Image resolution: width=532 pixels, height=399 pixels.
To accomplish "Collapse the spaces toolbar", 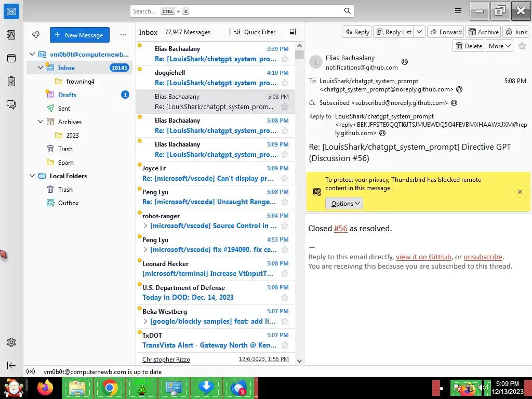I will [11, 365].
